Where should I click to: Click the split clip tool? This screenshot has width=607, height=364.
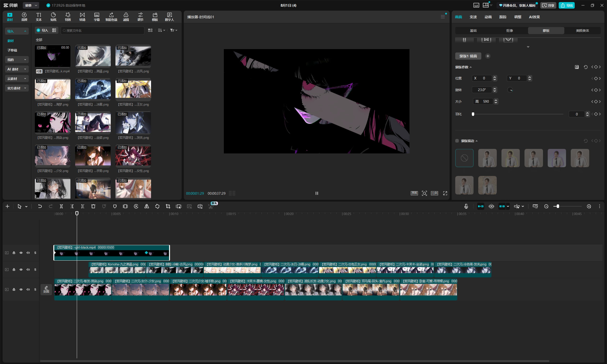tap(61, 207)
